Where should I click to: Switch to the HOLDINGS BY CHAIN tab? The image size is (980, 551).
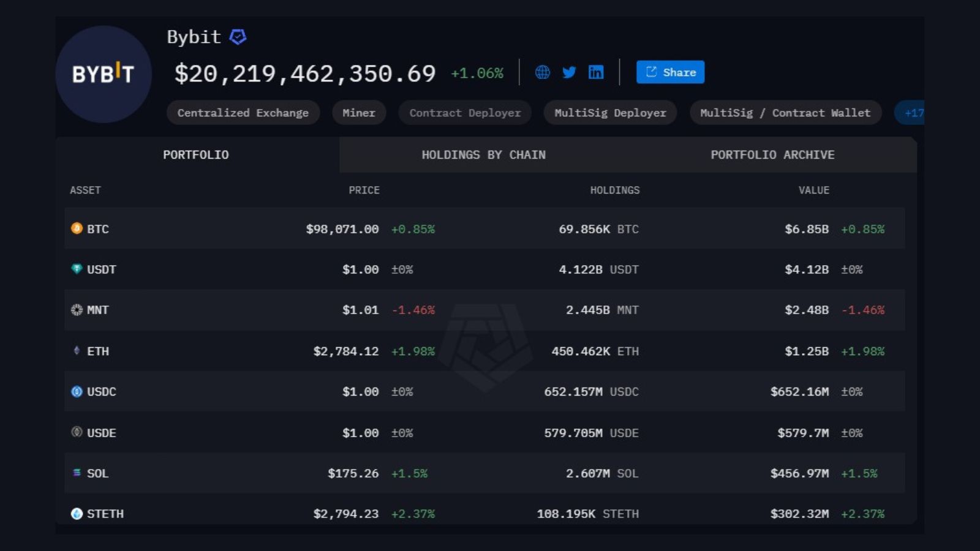483,155
